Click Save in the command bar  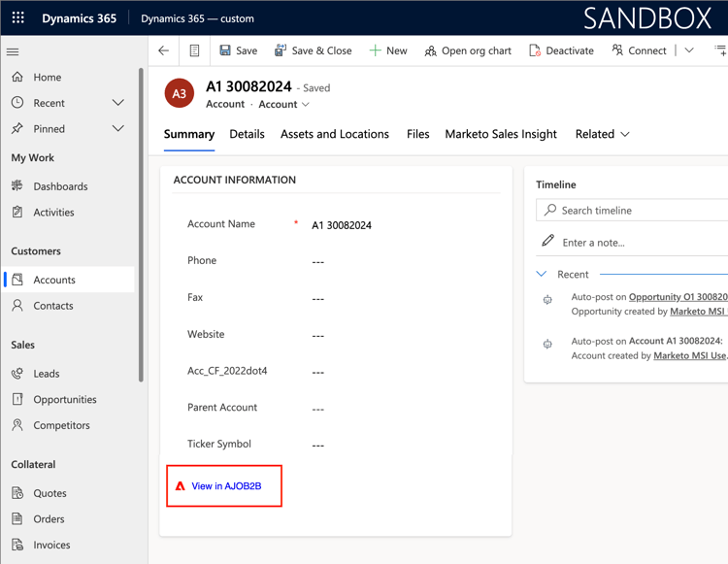click(238, 50)
